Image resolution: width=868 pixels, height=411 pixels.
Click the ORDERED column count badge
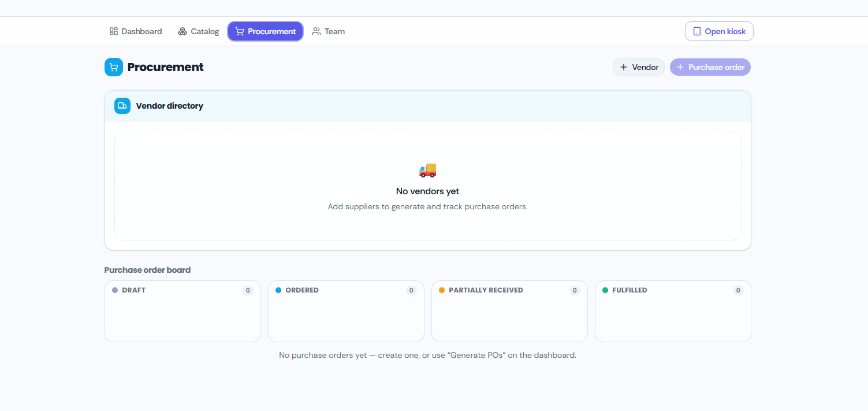[x=411, y=290]
